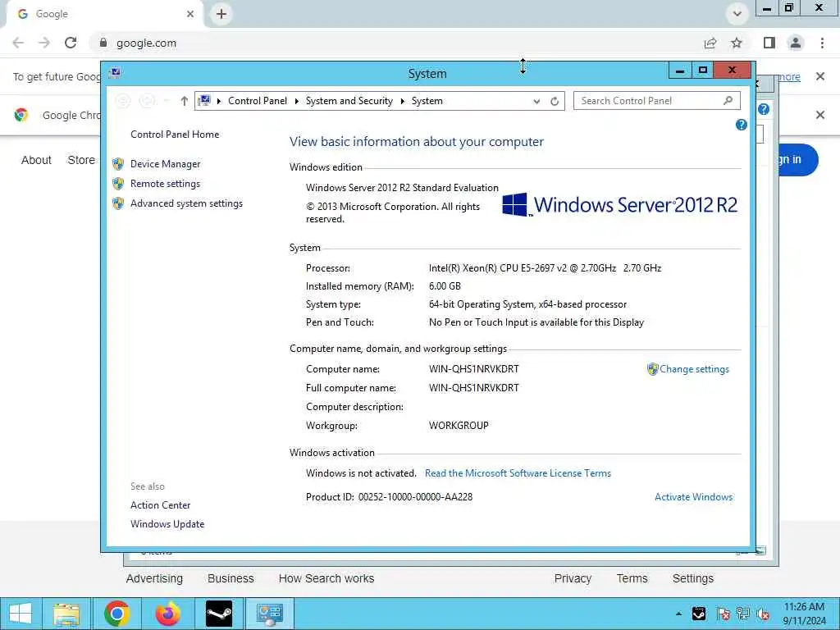Open File Explorer from taskbar
Screen dimensions: 840x630
pyautogui.click(x=67, y=614)
